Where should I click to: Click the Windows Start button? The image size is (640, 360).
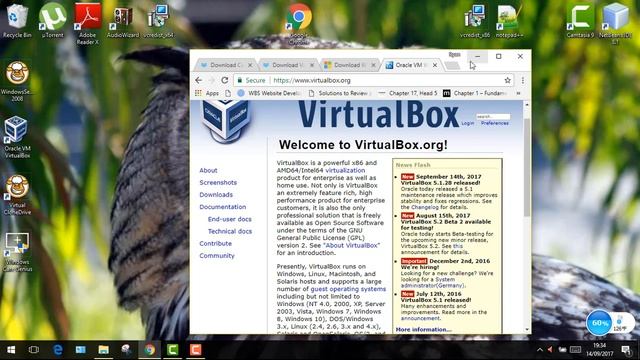11,350
